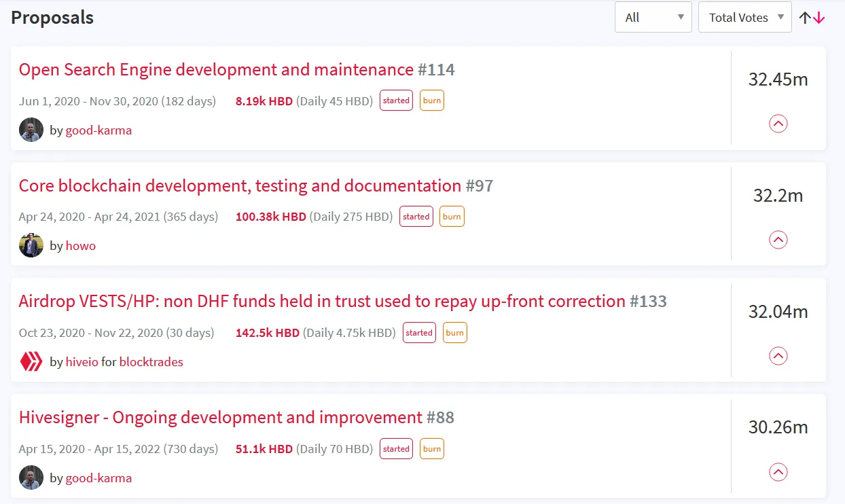Select the started tag on proposal #133
Screen dimensions: 845x504
pos(419,333)
